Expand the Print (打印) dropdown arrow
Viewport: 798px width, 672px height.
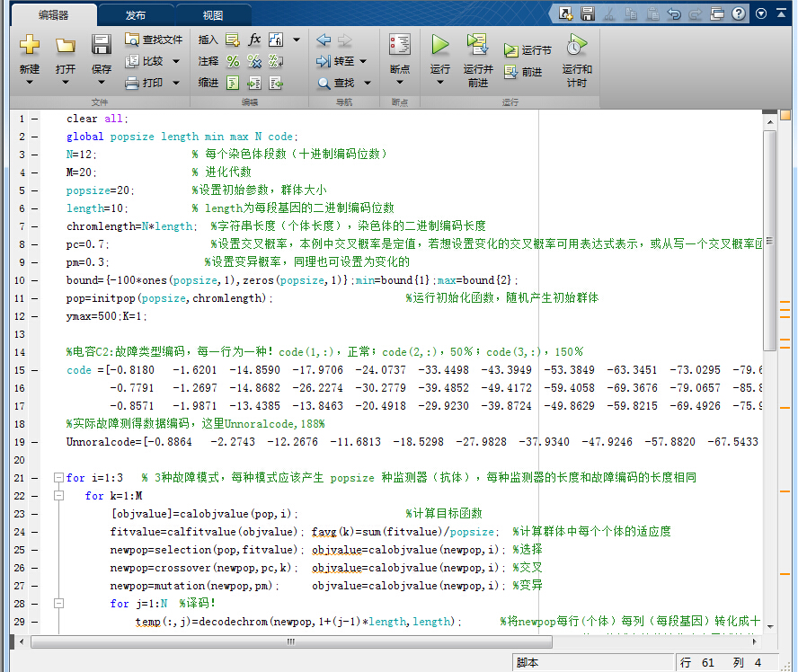click(176, 83)
